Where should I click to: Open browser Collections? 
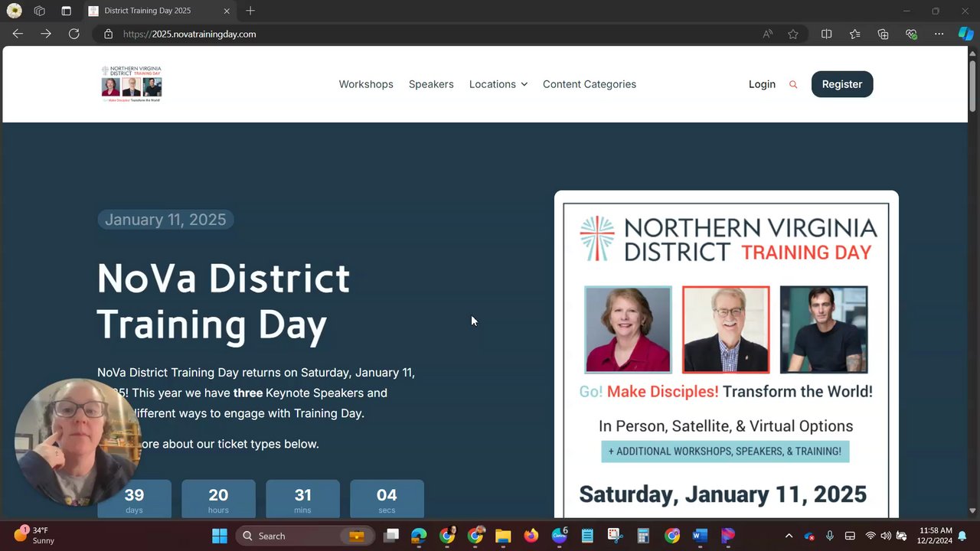coord(883,34)
